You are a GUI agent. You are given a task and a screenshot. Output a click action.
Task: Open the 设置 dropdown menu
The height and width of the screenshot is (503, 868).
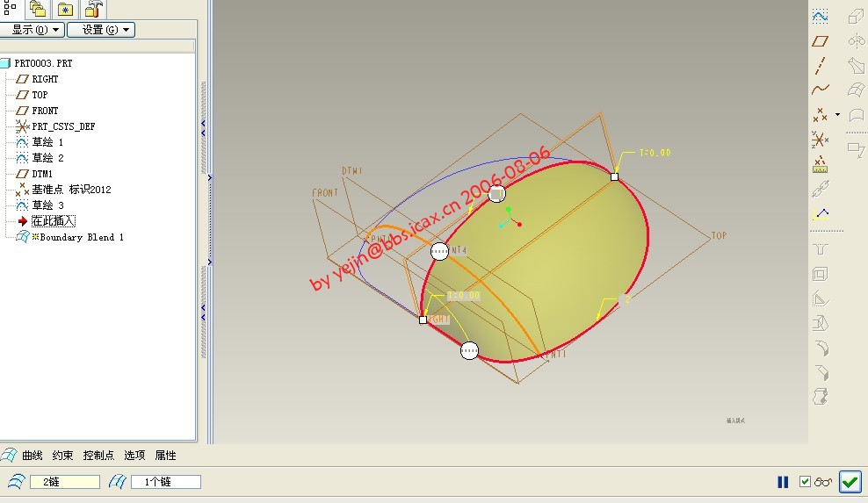pos(101,30)
